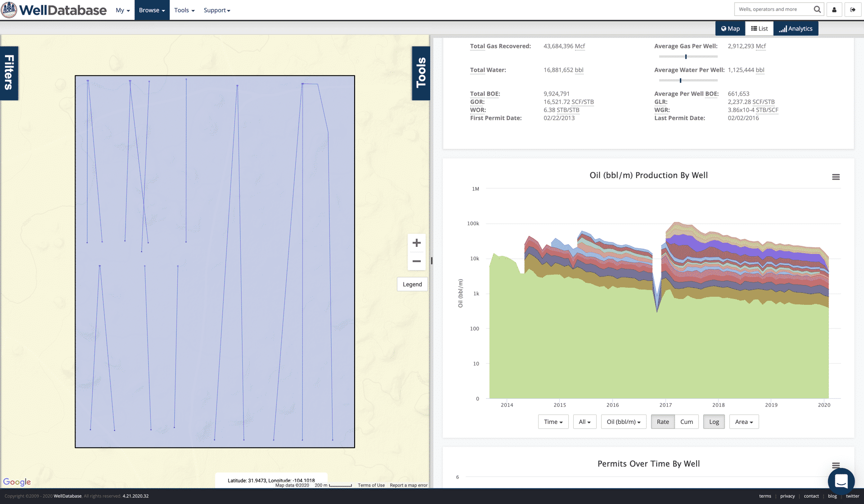Viewport: 864px width, 504px height.
Task: Click Report a map error link
Action: [409, 486]
